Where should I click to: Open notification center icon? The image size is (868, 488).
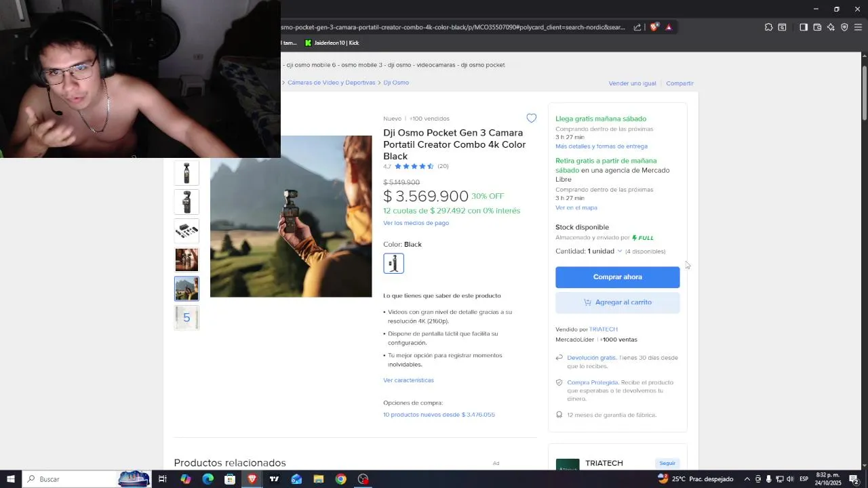pos(854,479)
